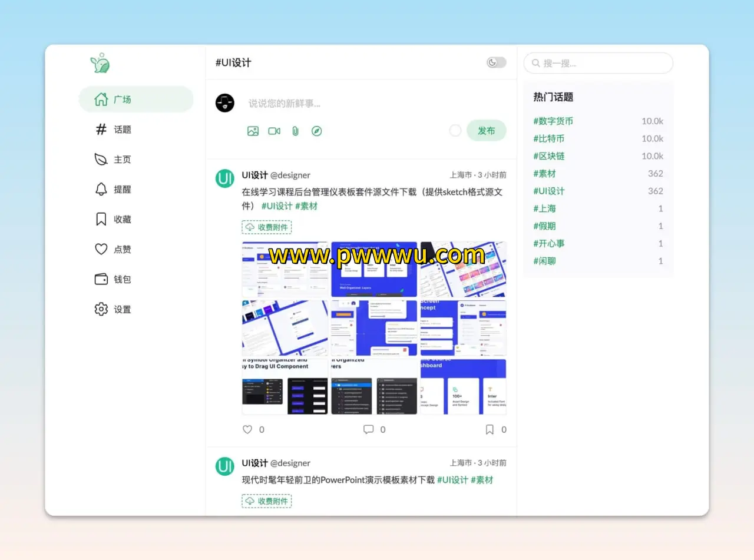Click the whale logo in sidebar
The width and height of the screenshot is (754, 560).
100,64
